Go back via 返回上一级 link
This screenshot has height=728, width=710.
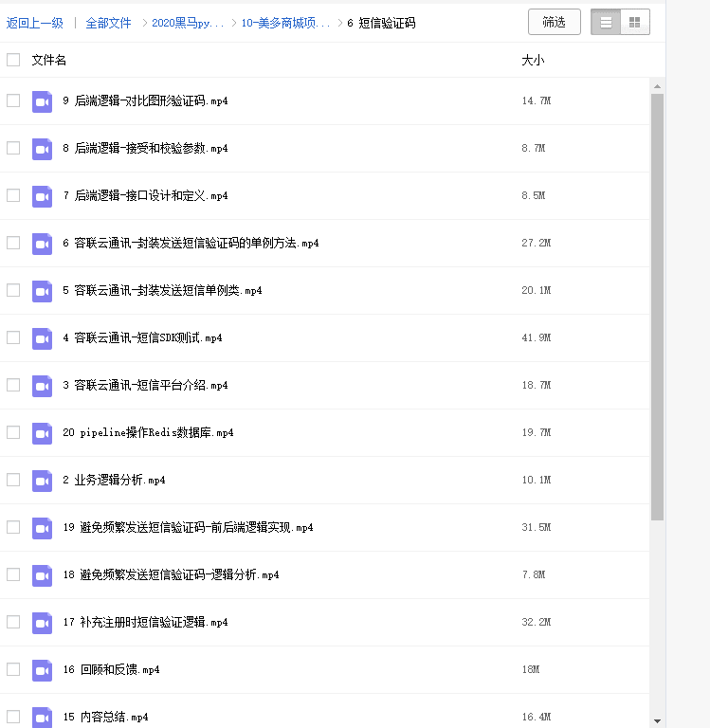(x=35, y=23)
